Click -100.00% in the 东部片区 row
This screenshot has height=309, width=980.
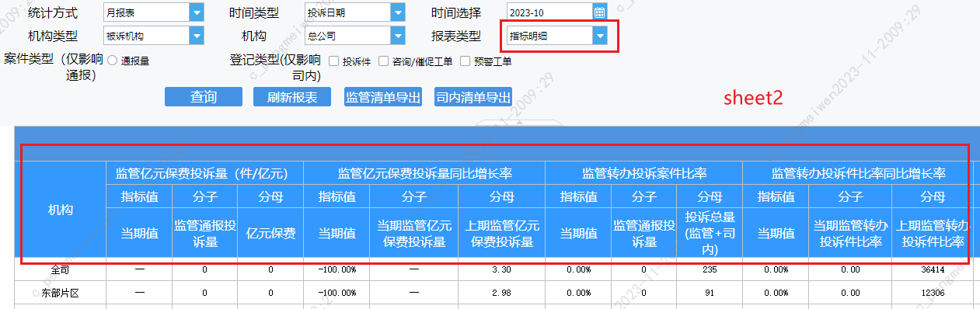(x=337, y=292)
